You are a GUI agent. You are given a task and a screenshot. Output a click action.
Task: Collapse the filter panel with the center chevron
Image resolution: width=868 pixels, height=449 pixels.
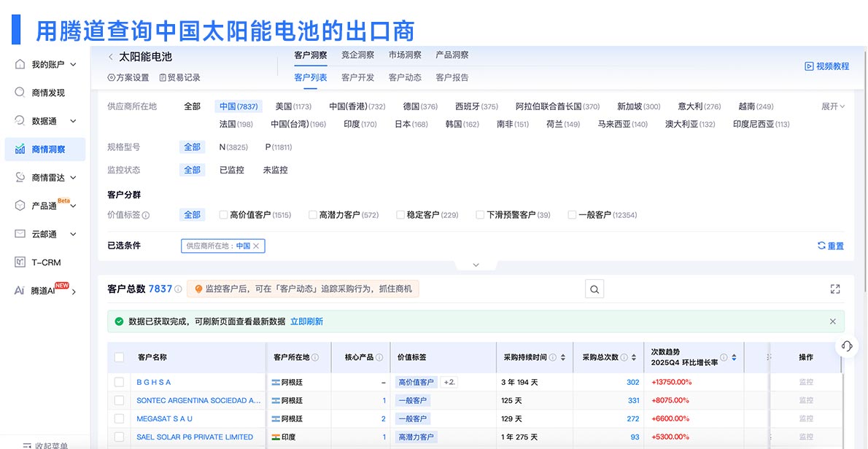tap(476, 265)
